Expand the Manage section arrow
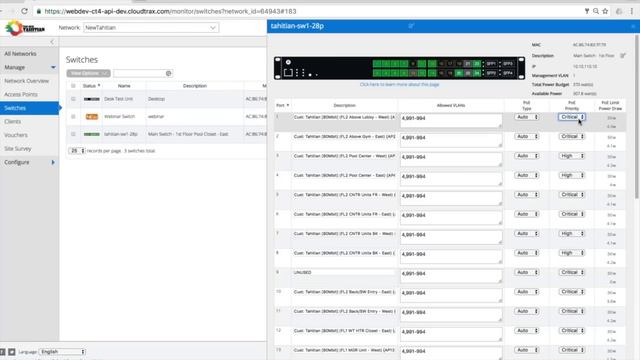This screenshot has height=360, width=640. [53, 67]
